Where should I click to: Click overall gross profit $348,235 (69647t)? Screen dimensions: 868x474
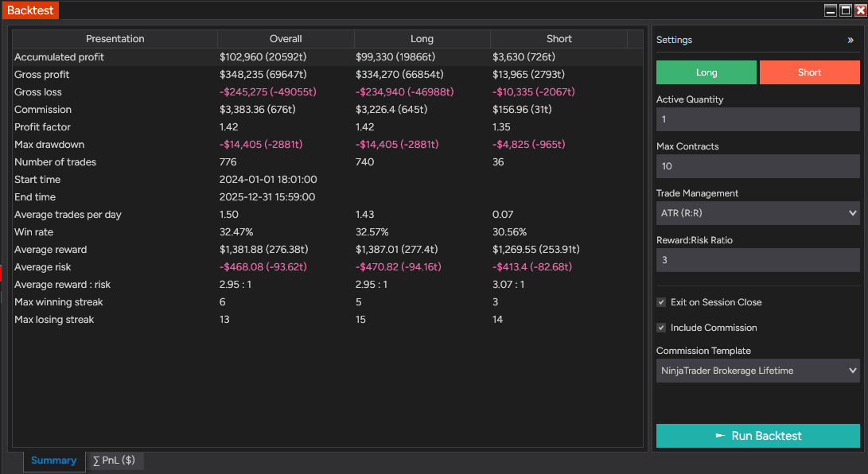263,75
